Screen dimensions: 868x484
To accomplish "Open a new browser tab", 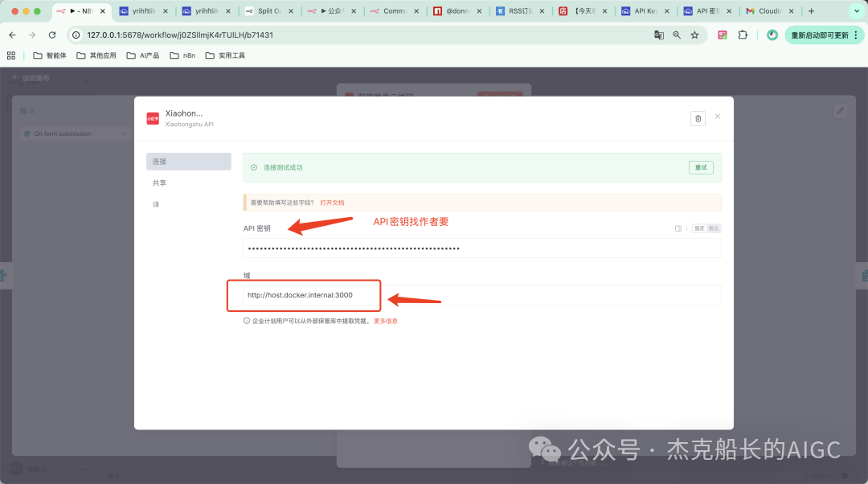I will tap(811, 11).
